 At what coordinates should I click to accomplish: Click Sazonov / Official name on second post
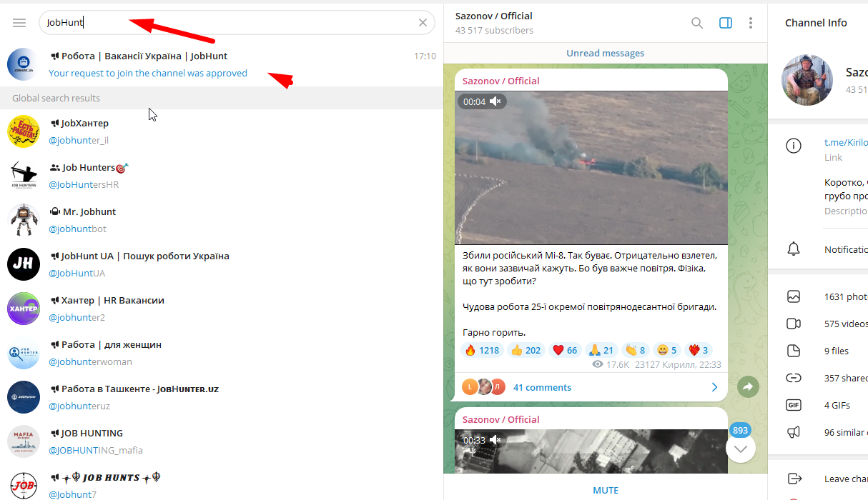[500, 419]
